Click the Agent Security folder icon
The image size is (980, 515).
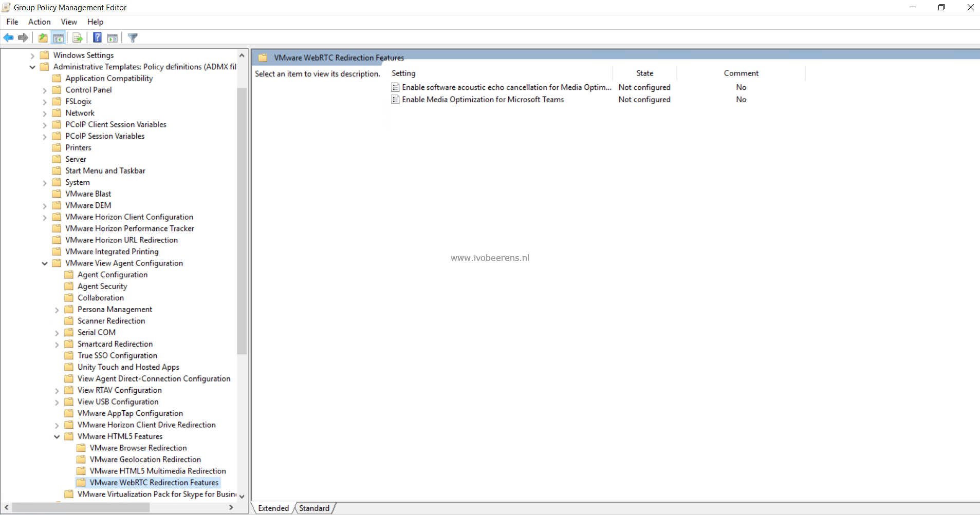69,286
